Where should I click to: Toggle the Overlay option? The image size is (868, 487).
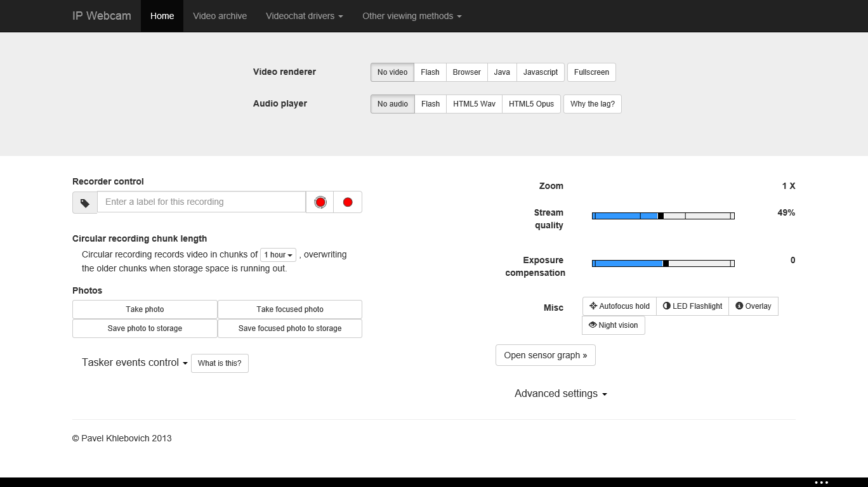point(753,306)
